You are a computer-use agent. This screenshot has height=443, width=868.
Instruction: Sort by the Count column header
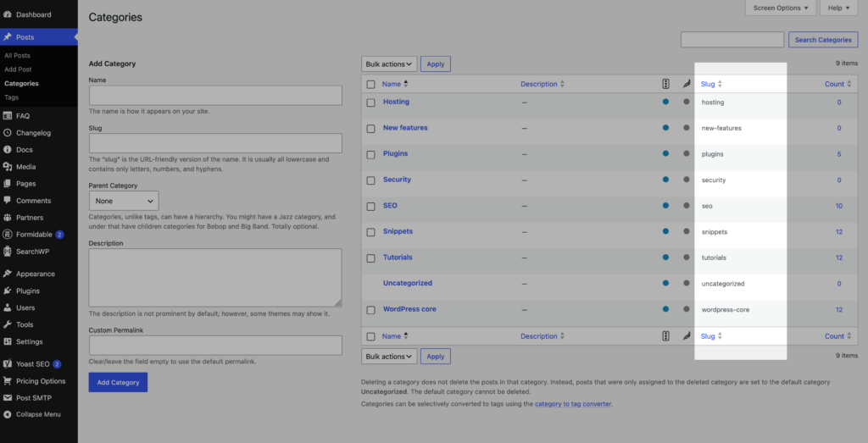pyautogui.click(x=838, y=84)
